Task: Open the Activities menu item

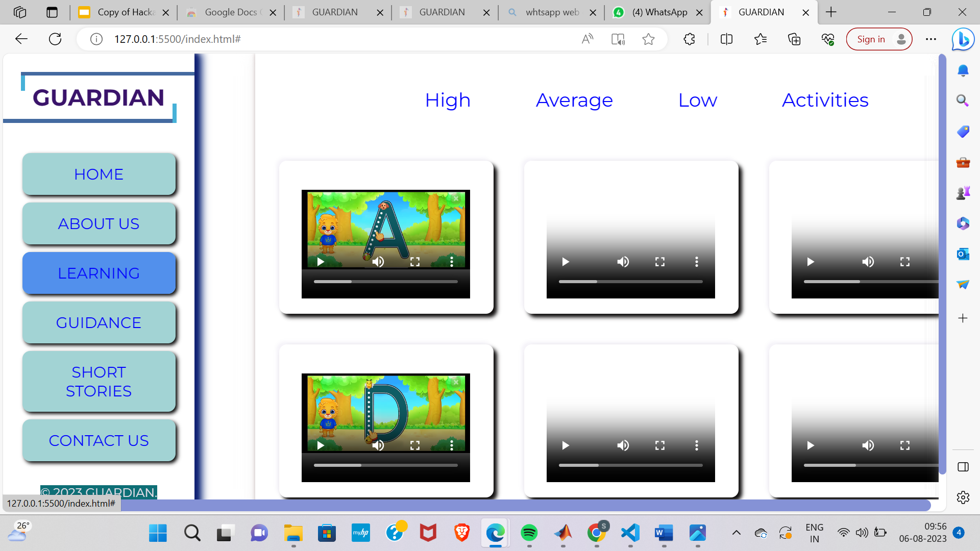Action: click(825, 100)
